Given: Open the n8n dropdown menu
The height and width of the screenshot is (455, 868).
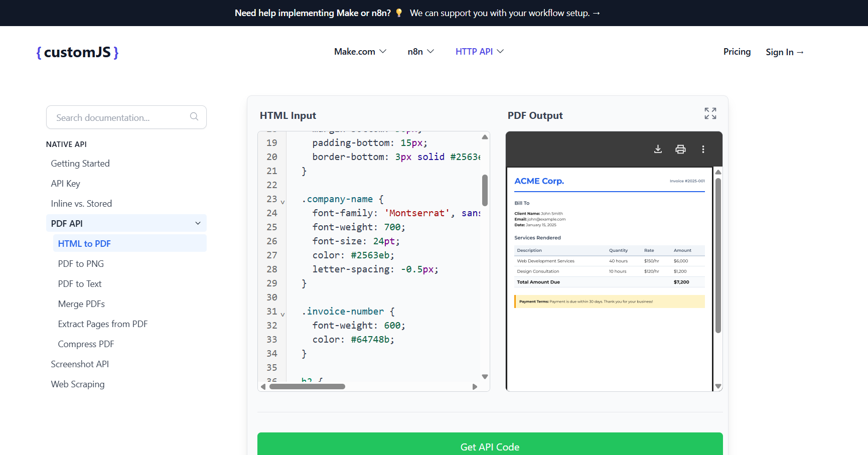Looking at the screenshot, I should (420, 52).
